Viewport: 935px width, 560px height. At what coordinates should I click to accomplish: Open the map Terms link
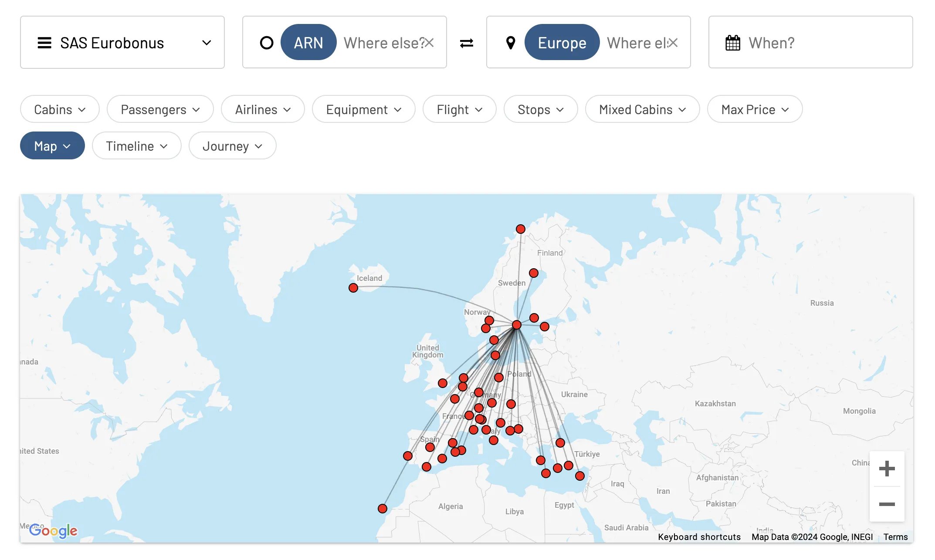(895, 537)
